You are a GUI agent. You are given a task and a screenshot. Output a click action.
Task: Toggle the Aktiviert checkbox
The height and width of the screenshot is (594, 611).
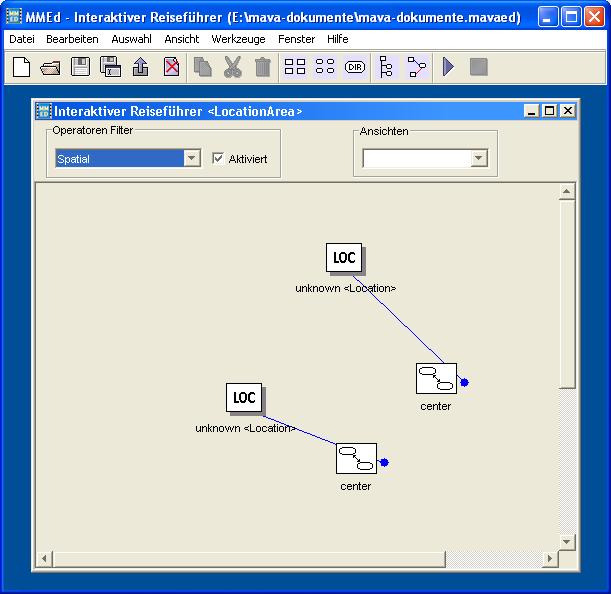(217, 158)
